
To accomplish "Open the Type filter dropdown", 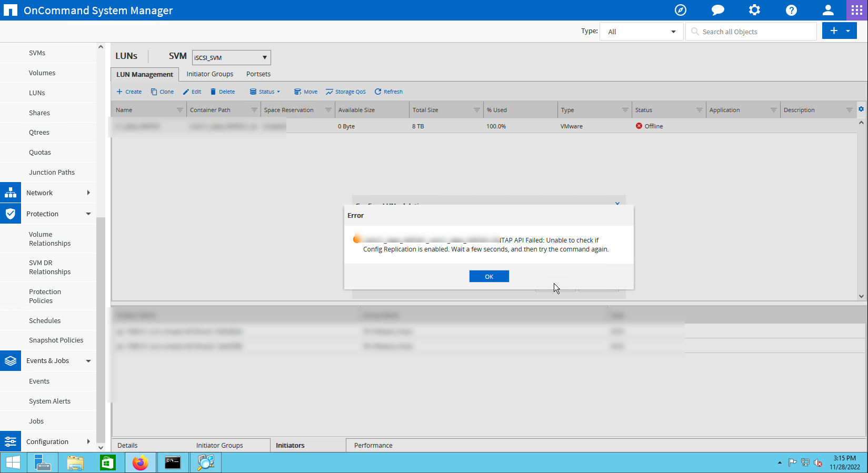I will (641, 32).
